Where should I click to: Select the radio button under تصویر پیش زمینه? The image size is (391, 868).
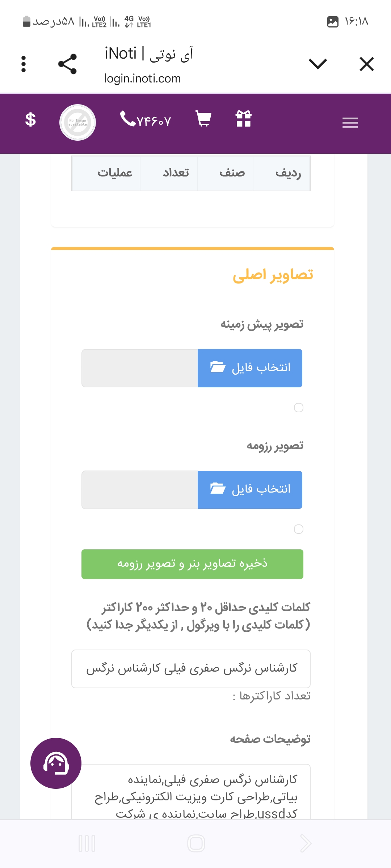[299, 408]
